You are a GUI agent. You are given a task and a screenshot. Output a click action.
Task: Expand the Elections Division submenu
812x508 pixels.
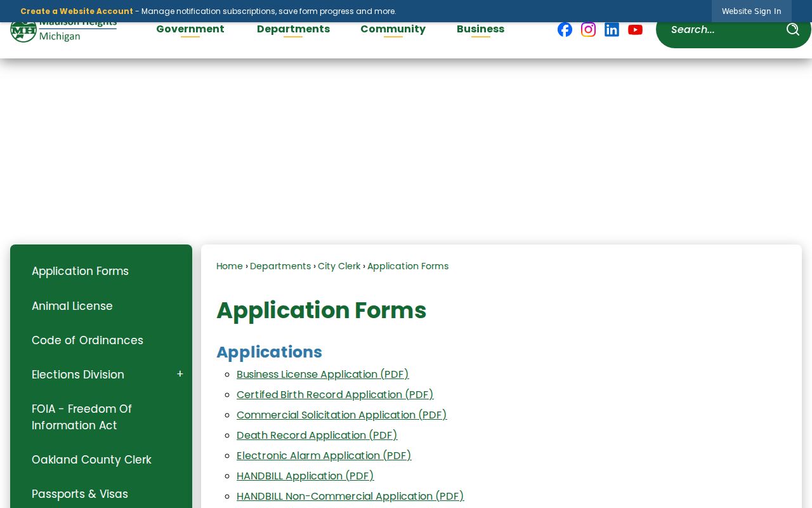coord(180,375)
